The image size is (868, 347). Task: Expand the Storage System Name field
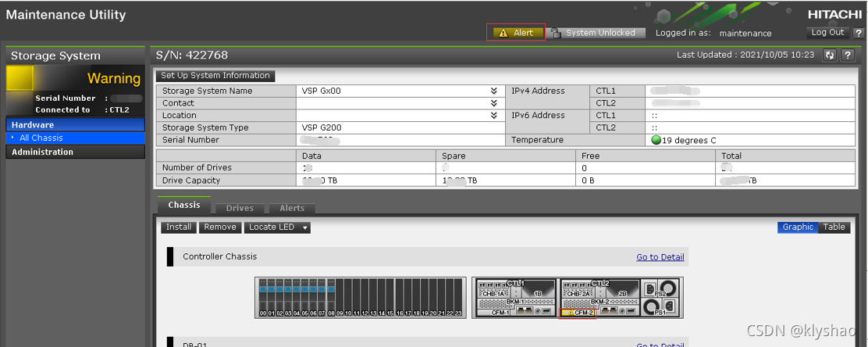click(493, 91)
